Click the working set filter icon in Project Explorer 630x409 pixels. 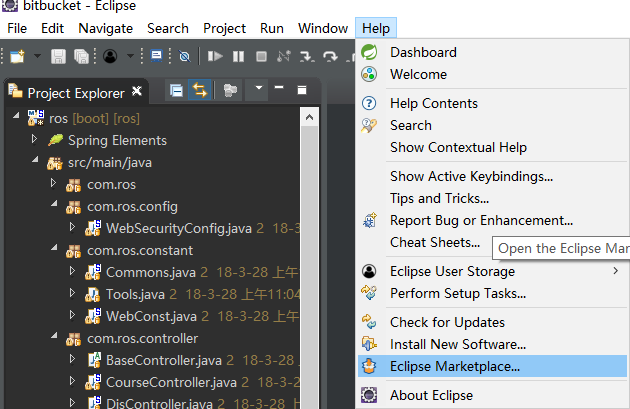pos(230,90)
